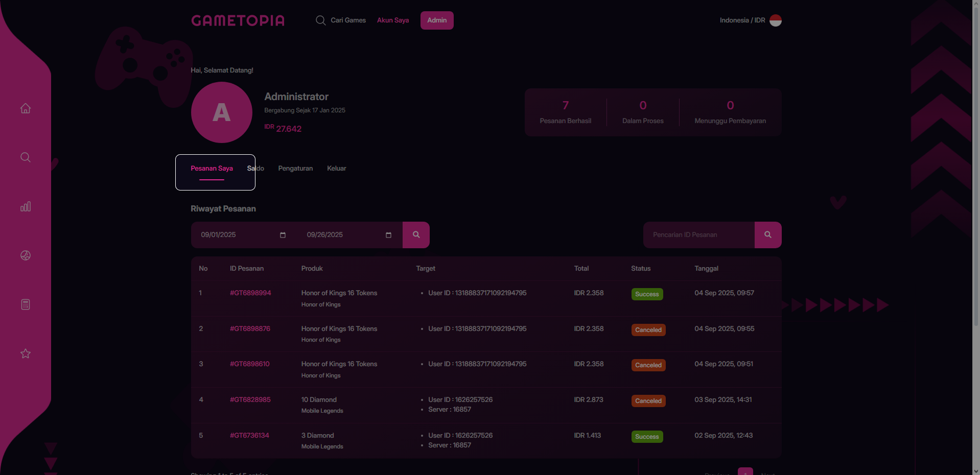Click the order ID search button

point(768,235)
